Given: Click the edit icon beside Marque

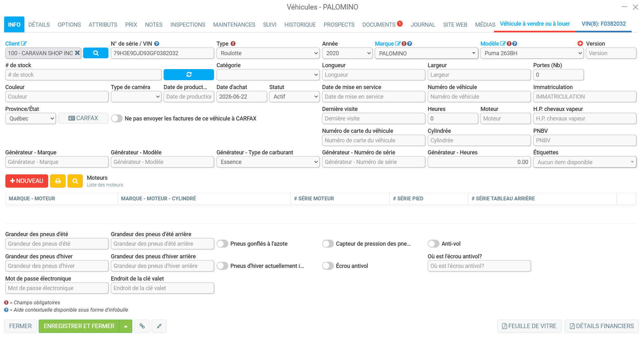Looking at the screenshot, I should pyautogui.click(x=398, y=44).
